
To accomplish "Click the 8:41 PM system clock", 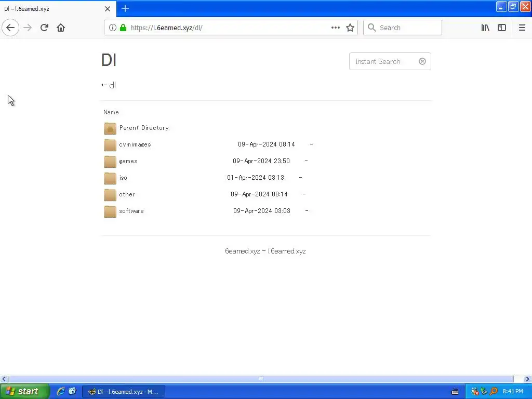I will (513, 391).
